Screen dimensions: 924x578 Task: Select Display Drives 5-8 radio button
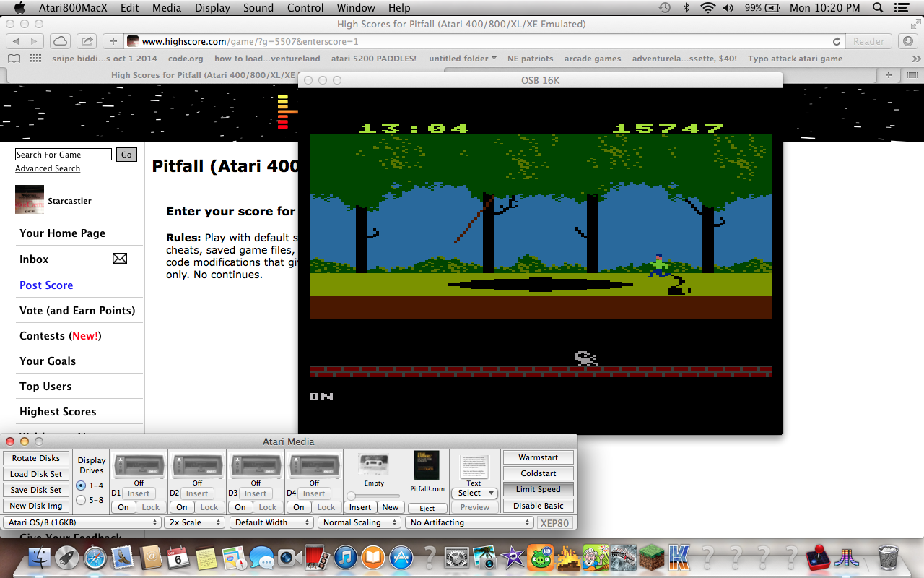[81, 500]
